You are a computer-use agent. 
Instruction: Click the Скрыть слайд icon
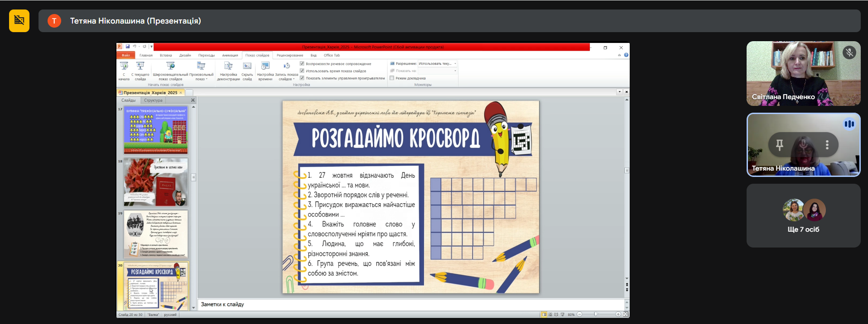point(247,66)
